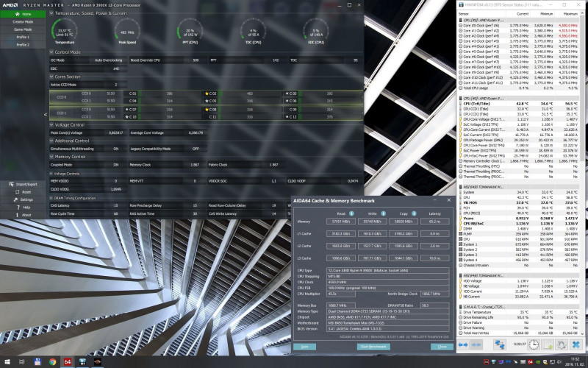Select Home in Ryzen Master sidebar
Viewport: 588px width, 368px height.
tap(23, 14)
